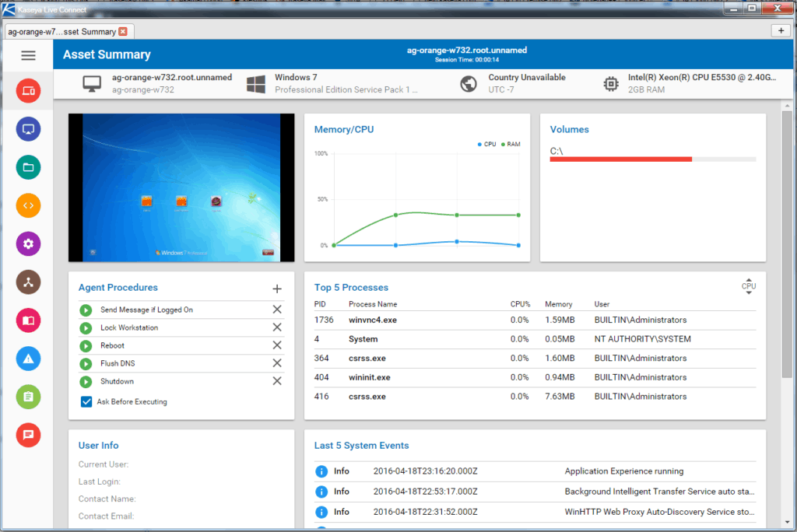Add a new agent procedure
The height and width of the screenshot is (532, 797).
(277, 289)
